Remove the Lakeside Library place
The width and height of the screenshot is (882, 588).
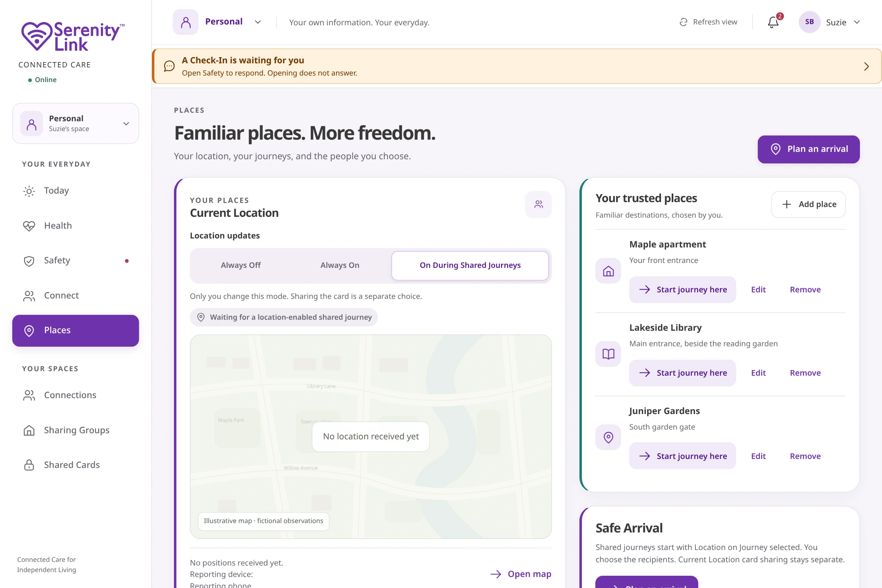point(805,373)
